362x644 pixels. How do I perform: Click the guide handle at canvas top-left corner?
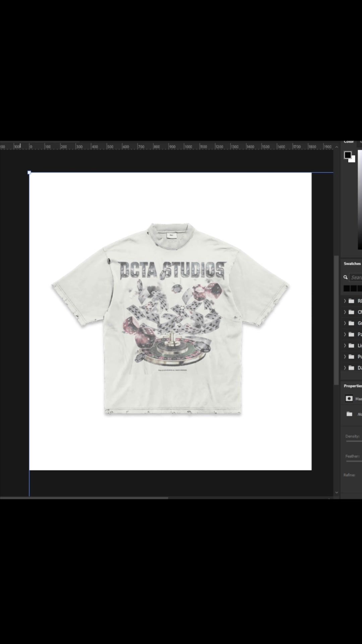[29, 172]
